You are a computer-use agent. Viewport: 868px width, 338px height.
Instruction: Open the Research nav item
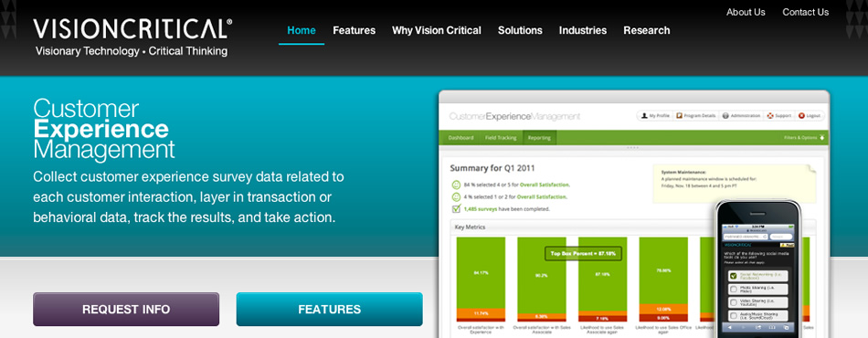(x=647, y=30)
